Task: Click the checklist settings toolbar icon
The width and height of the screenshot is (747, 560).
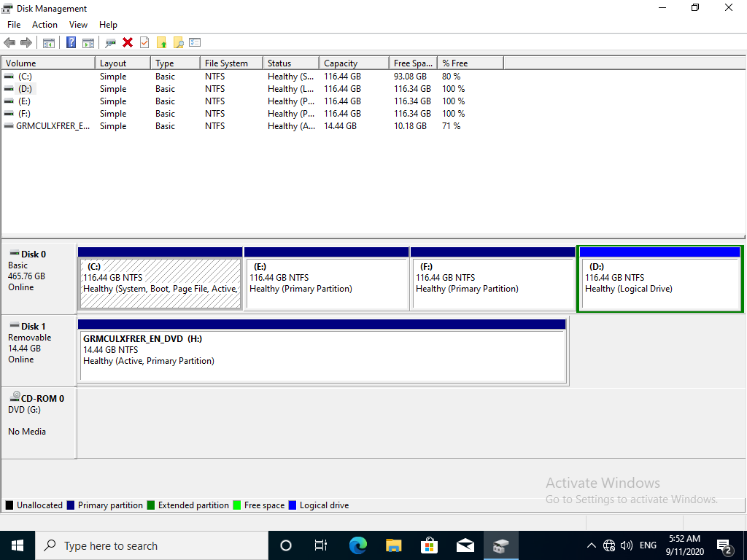Action: [195, 42]
